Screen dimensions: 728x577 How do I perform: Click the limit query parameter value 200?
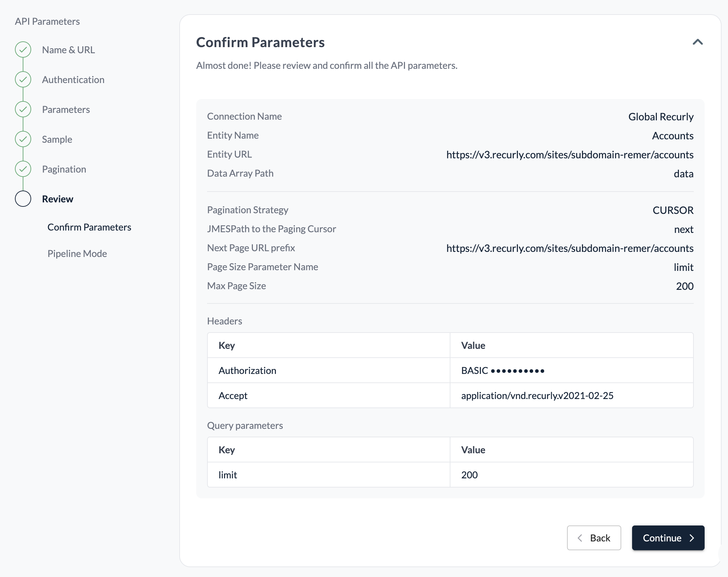tap(469, 475)
